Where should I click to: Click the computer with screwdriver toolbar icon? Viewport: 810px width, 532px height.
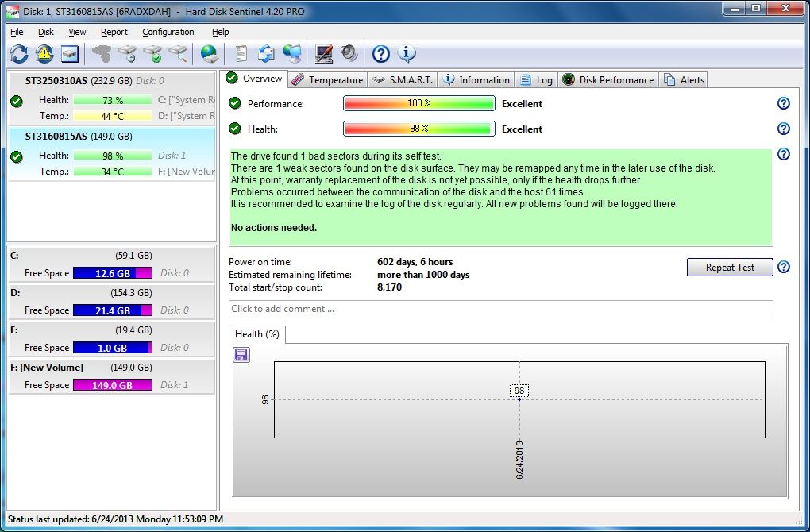point(324,54)
